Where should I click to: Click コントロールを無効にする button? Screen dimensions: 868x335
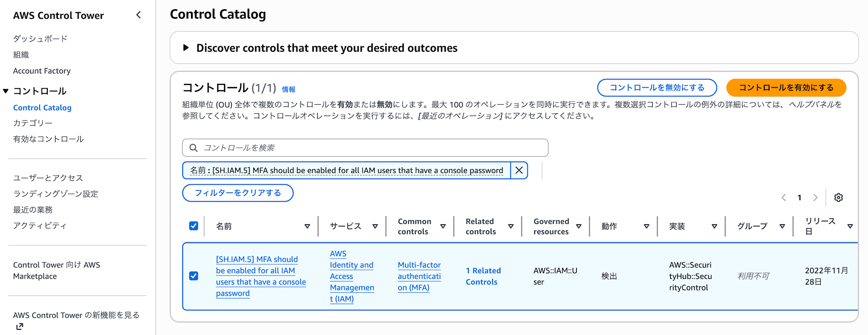[657, 88]
